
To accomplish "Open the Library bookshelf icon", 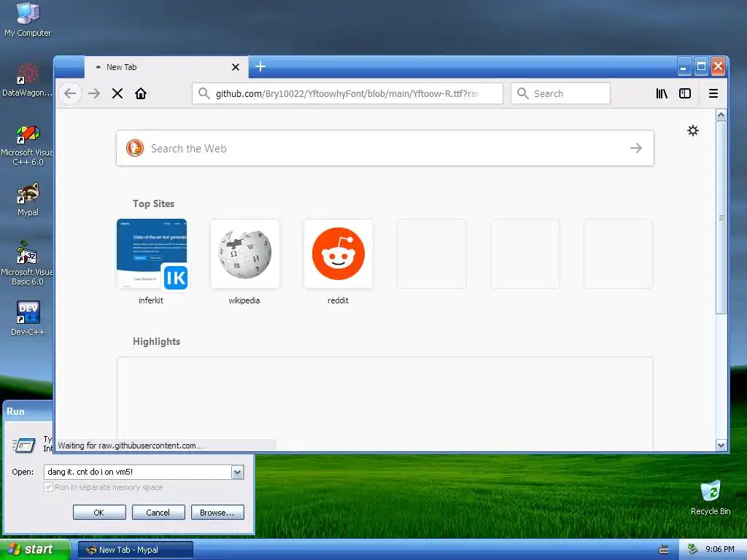I will 662,93.
